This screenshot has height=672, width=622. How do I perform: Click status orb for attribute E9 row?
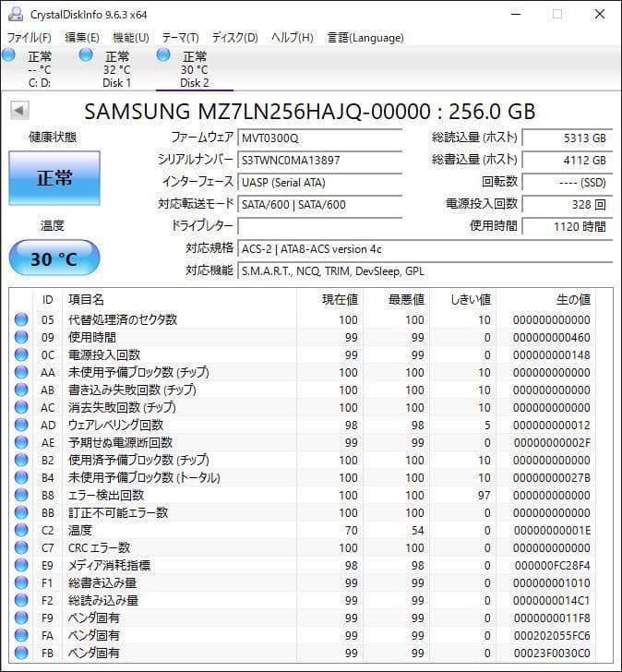21,566
